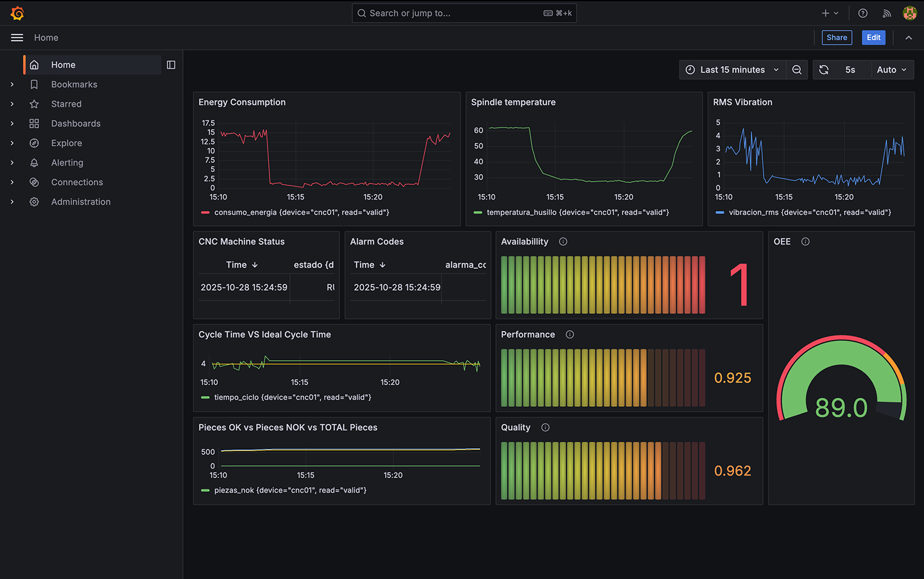The image size is (924, 579).
Task: Click the Share button
Action: tap(837, 38)
